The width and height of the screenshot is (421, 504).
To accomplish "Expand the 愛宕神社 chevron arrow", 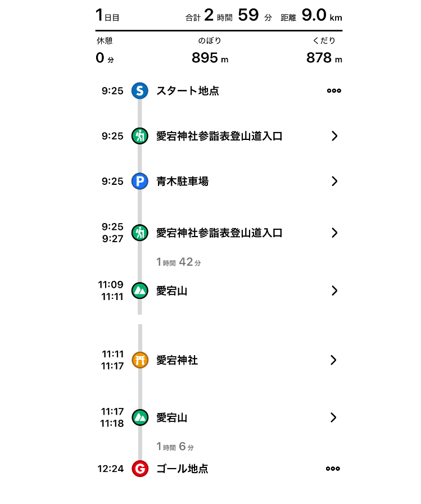I will pyautogui.click(x=334, y=360).
